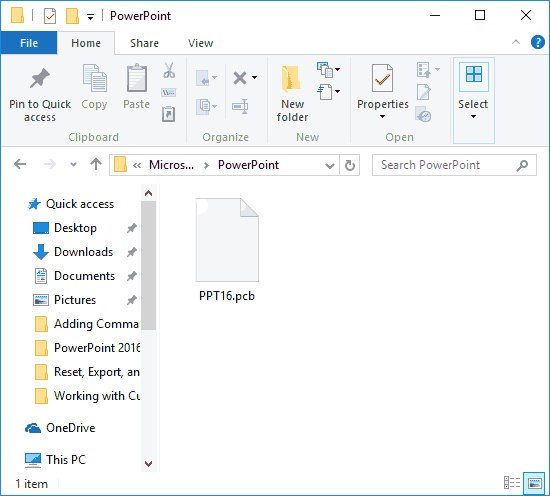This screenshot has height=496, width=550.
Task: Click the Copy ribbon button
Action: (x=94, y=88)
